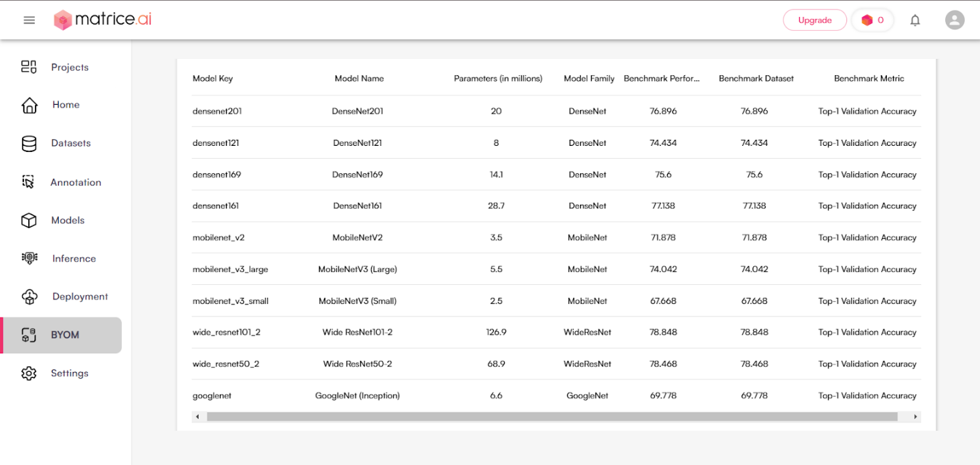Screen dimensions: 980x465
Task: Click the Benchmark Dataset column header
Action: pyautogui.click(x=756, y=79)
